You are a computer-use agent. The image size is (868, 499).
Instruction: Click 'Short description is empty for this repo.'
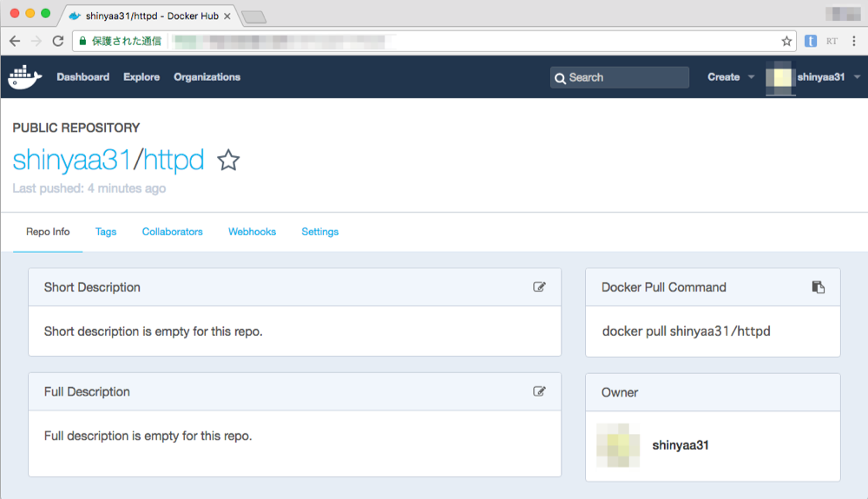(154, 332)
